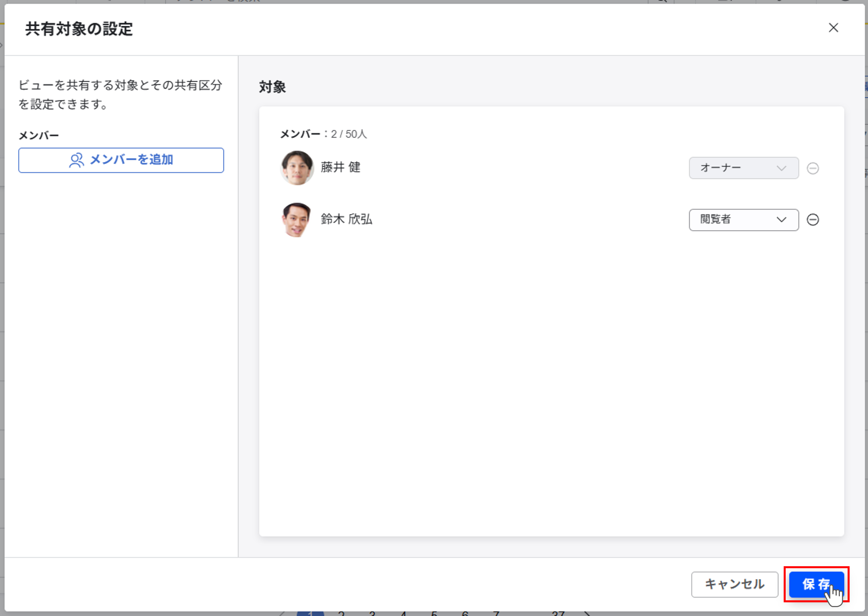Image resolution: width=868 pixels, height=616 pixels.
Task: Click the name text 藤井 健
Action: click(340, 167)
